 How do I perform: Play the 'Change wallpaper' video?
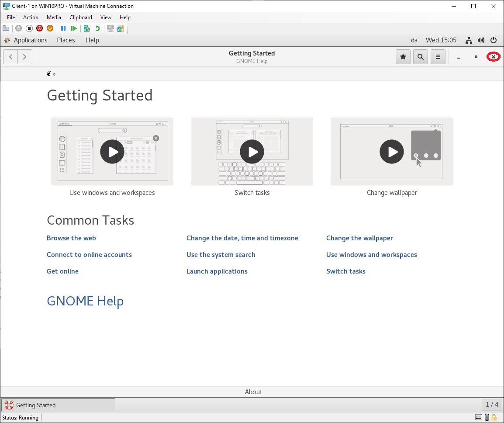click(392, 152)
